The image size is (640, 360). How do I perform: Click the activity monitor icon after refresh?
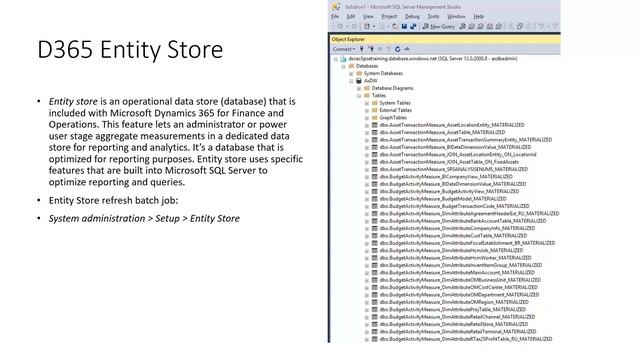point(407,49)
